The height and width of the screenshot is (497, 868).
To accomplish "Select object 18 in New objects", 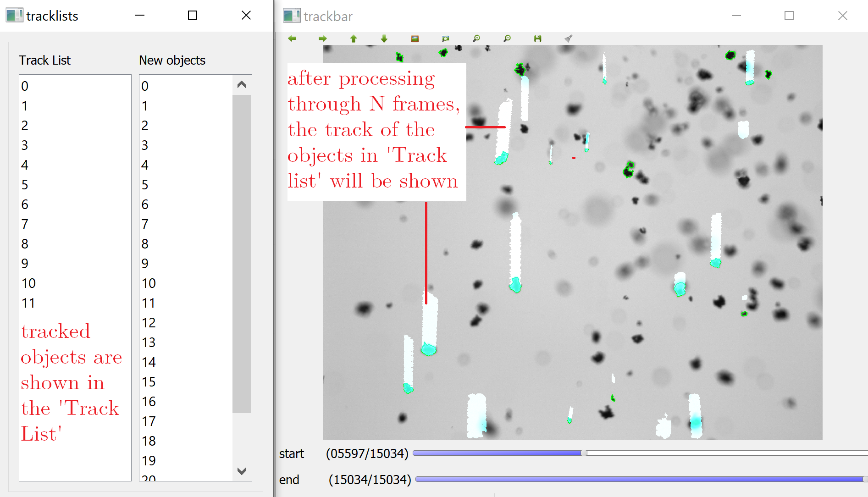I will (186, 441).
